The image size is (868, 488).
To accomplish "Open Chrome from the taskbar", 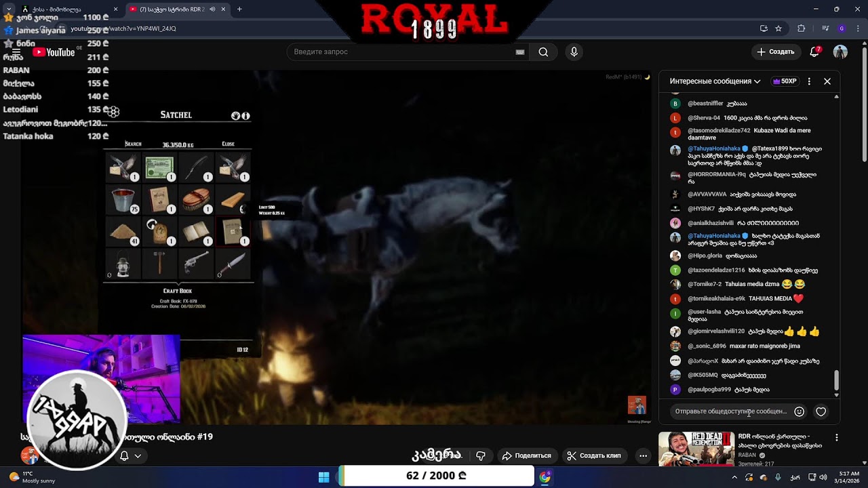I will click(x=545, y=477).
